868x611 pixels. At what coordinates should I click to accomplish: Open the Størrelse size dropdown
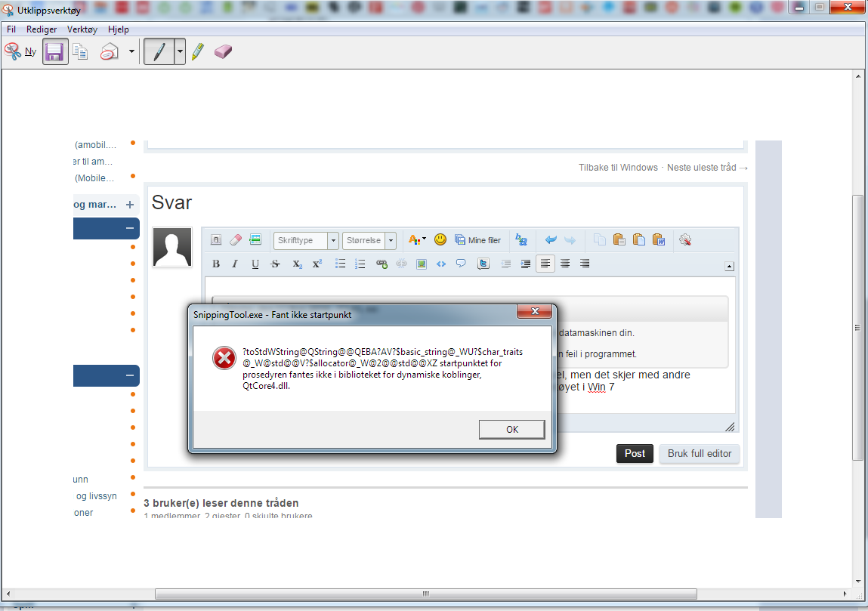pos(369,240)
